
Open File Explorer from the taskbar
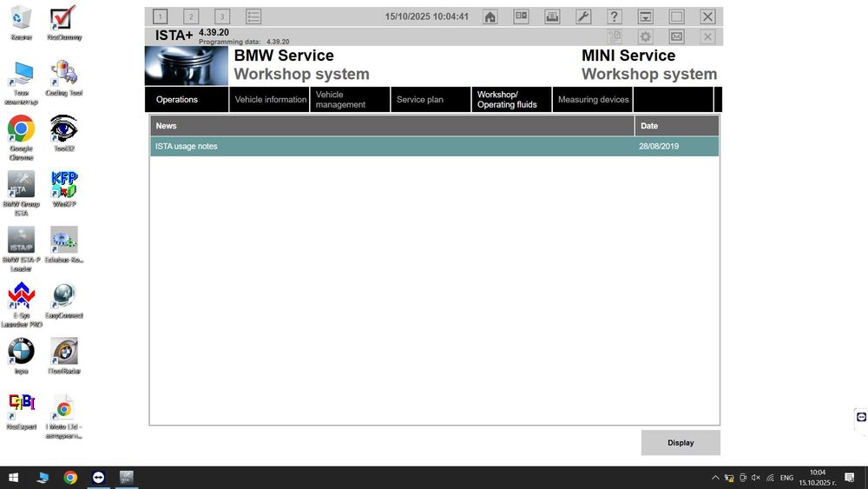[x=42, y=478]
